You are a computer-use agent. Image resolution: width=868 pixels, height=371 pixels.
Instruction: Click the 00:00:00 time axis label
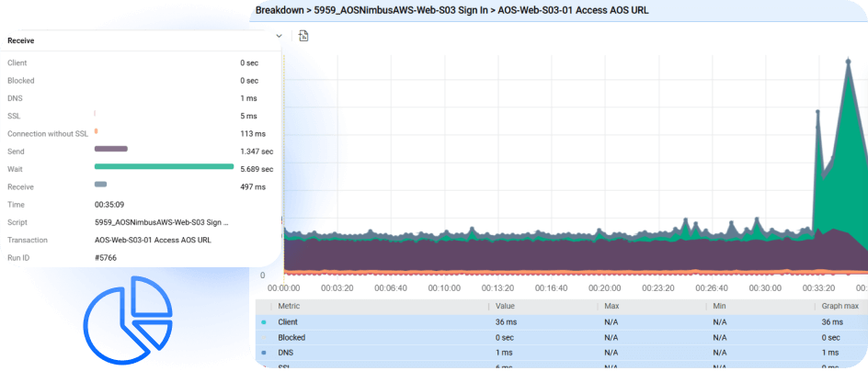click(x=283, y=288)
